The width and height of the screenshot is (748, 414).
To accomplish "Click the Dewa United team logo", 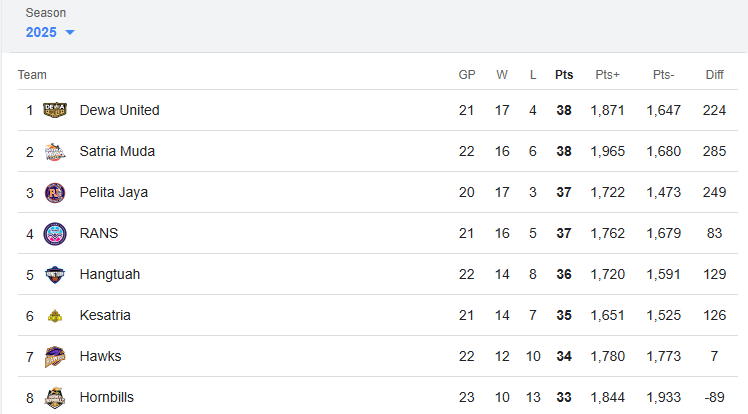I will tap(55, 110).
